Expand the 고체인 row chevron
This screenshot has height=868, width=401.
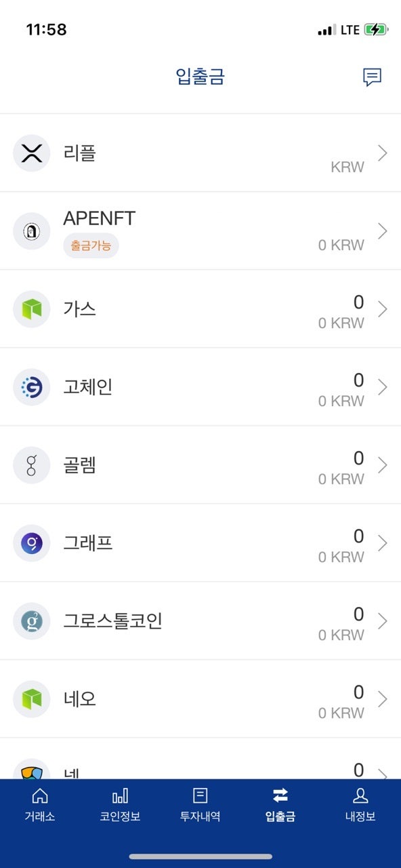point(383,387)
